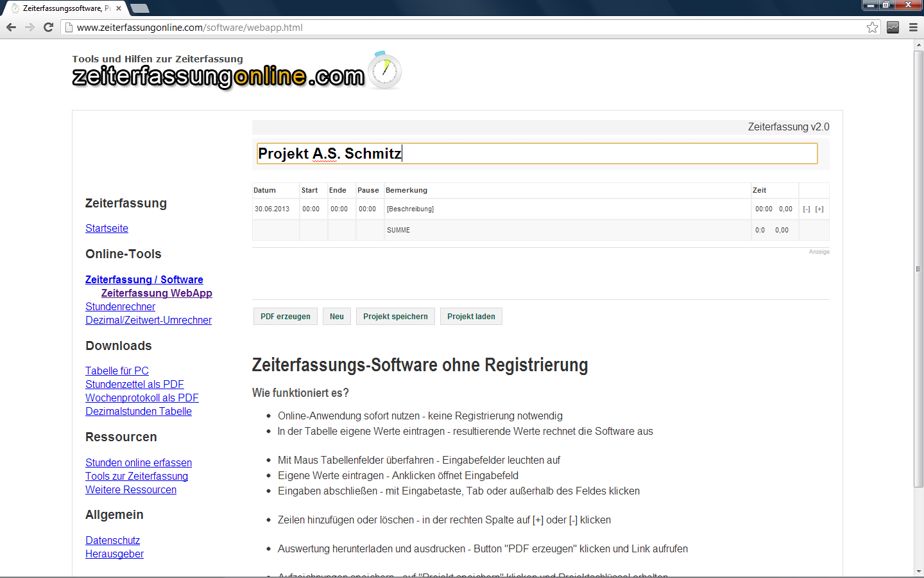Click the stopwatch logo icon
Viewport: 924px width, 578px height.
point(384,70)
